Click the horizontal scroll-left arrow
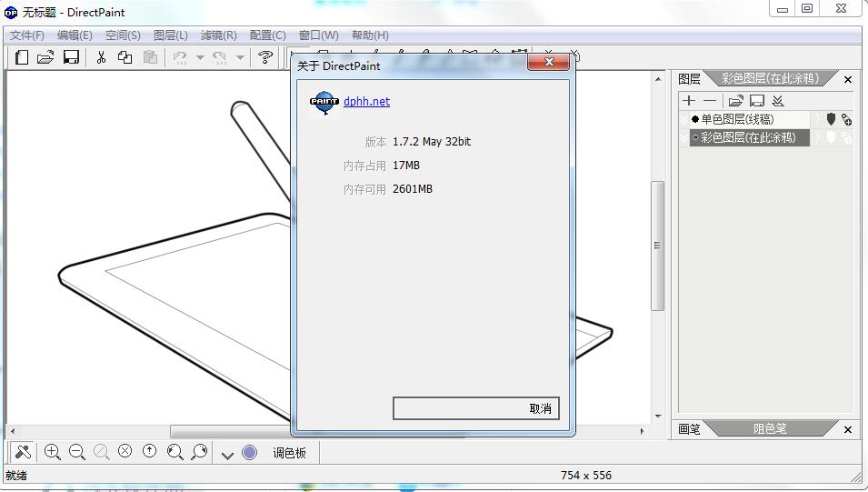This screenshot has width=868, height=492. (12, 430)
